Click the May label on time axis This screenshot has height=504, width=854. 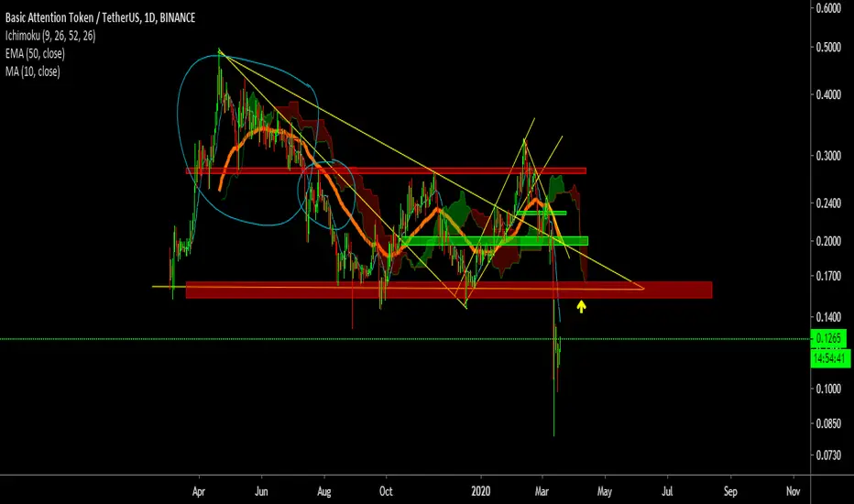[605, 491]
